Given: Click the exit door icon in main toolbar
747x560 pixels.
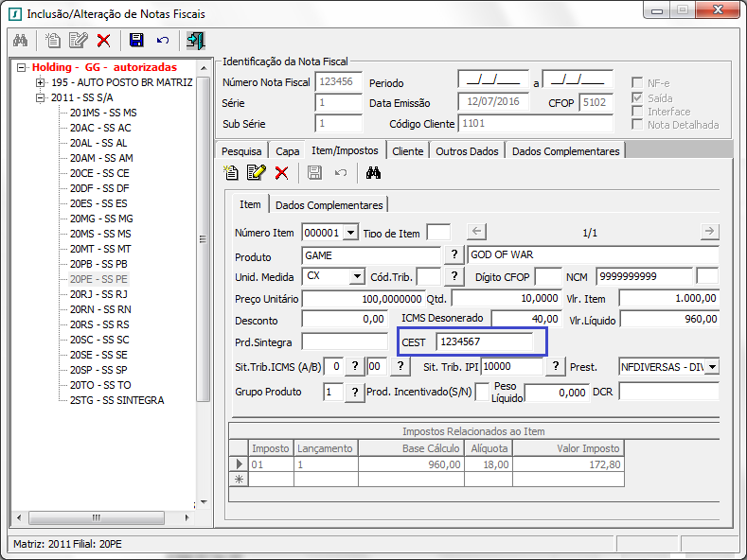Looking at the screenshot, I should [195, 41].
